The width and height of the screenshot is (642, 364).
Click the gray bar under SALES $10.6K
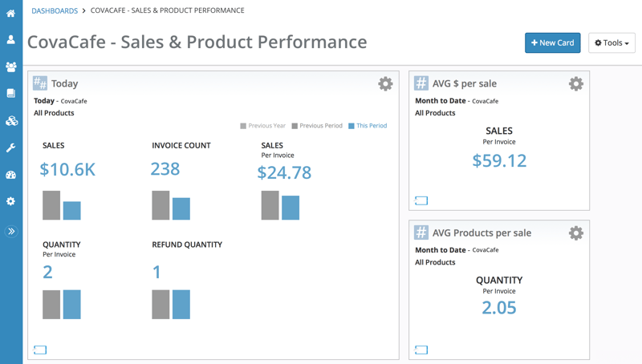coord(51,205)
